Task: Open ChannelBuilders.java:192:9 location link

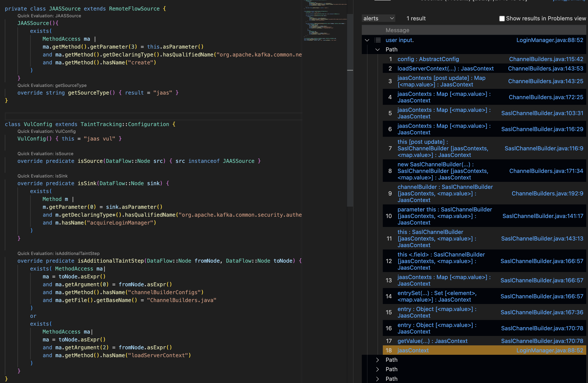Action: click(x=547, y=194)
